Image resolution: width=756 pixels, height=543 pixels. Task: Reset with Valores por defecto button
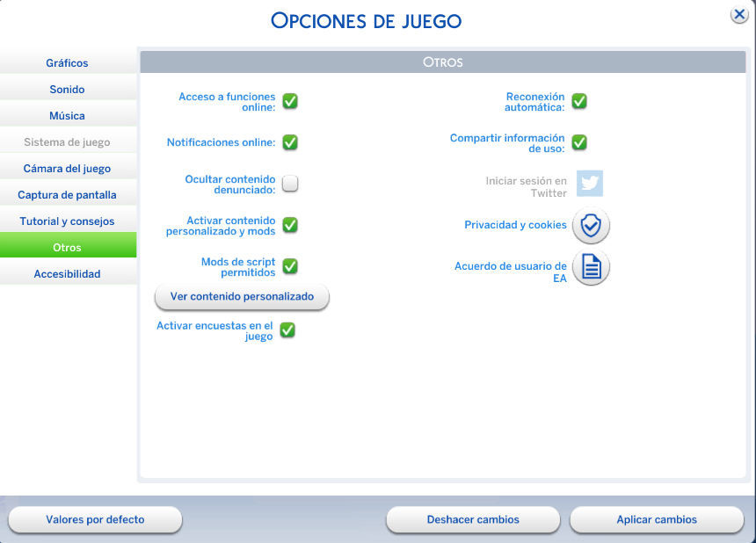point(95,519)
